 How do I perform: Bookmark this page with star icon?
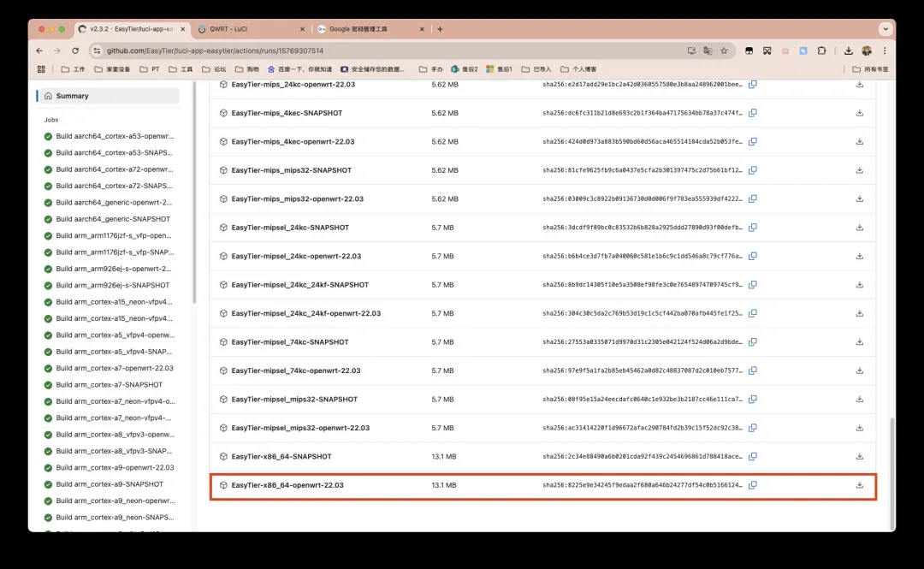[x=725, y=50]
